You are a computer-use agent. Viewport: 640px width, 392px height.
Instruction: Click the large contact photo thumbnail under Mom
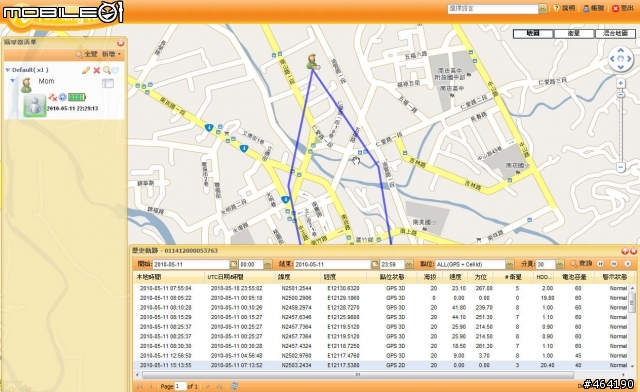click(35, 106)
